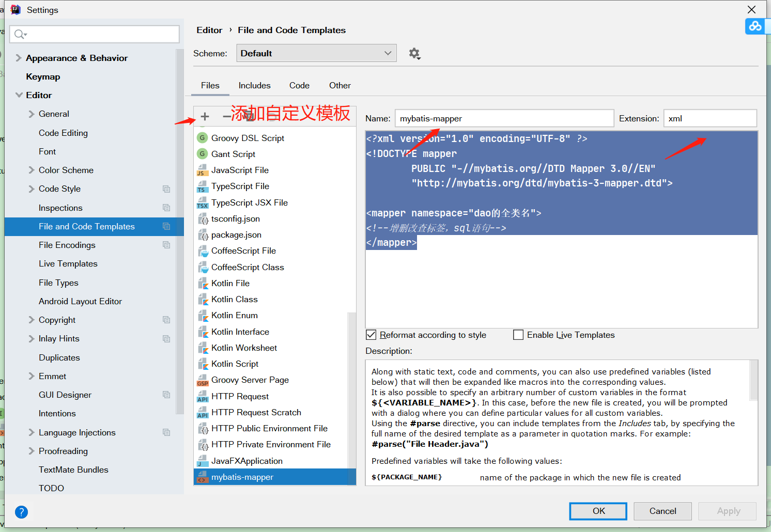
Task: Open the Scheme Default dropdown
Action: 316,53
